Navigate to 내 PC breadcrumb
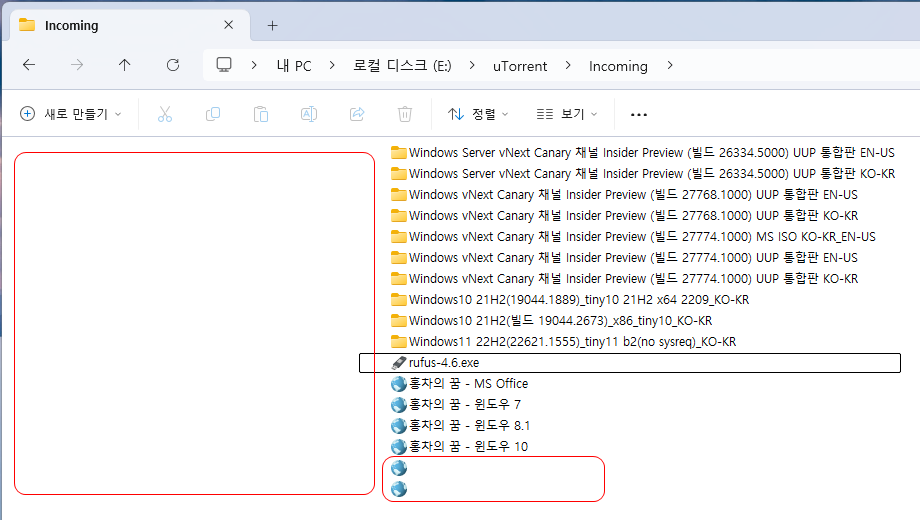 294,66
